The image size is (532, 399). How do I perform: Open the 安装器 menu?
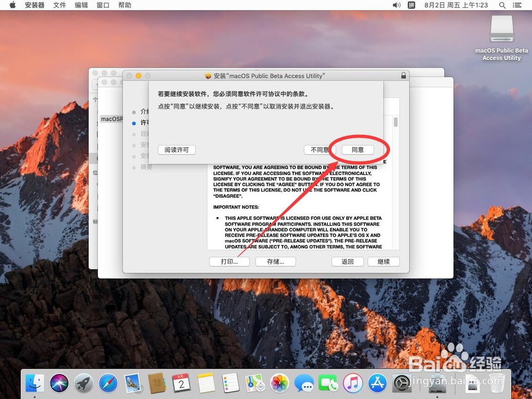click(x=35, y=5)
